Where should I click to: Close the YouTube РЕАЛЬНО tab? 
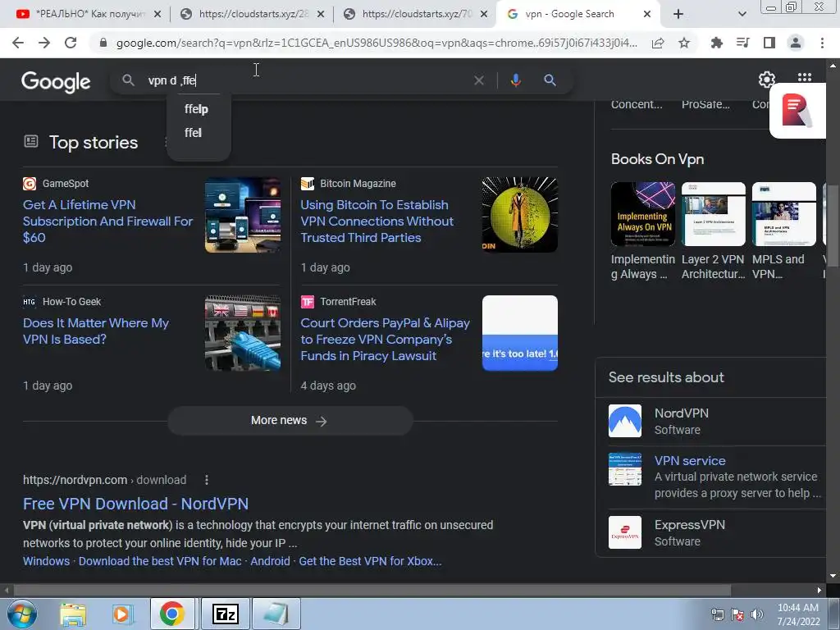(157, 15)
